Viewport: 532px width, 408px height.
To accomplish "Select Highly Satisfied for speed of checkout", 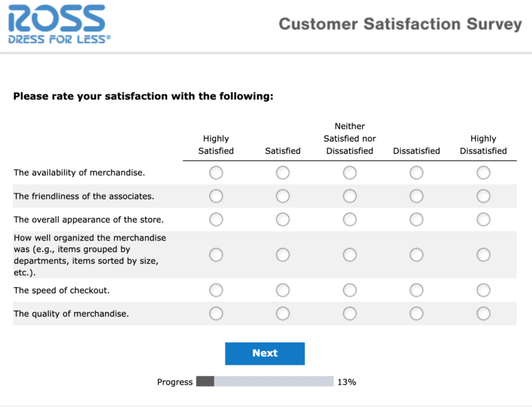I will (216, 290).
